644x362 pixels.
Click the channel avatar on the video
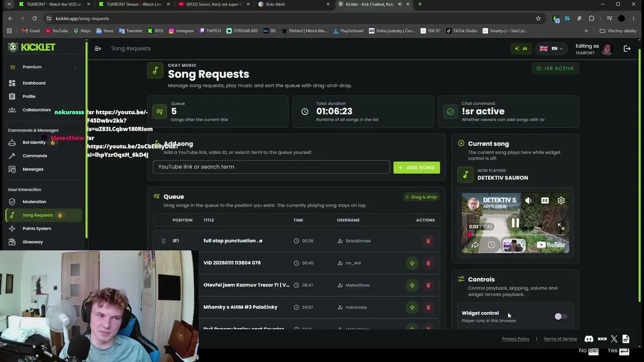click(x=473, y=204)
